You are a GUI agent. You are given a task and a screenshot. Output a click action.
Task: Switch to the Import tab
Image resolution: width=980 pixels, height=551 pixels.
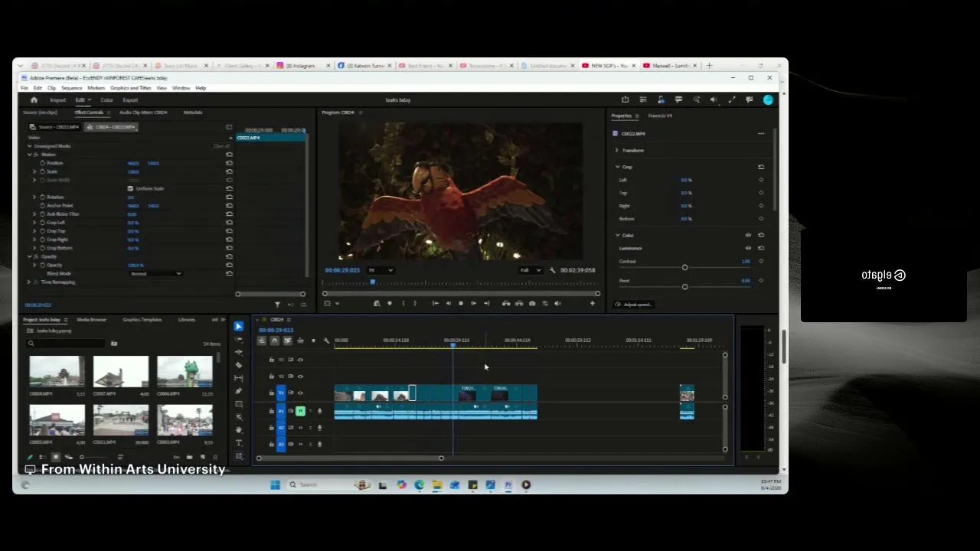57,100
